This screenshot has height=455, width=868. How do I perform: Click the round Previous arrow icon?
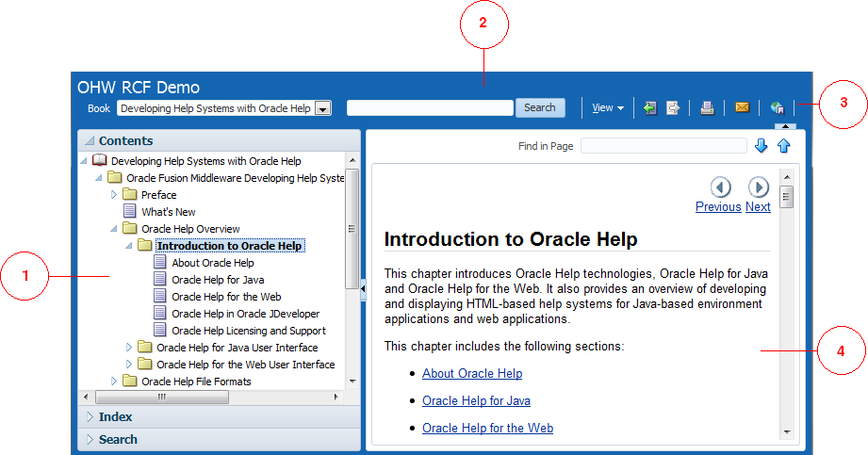click(720, 187)
